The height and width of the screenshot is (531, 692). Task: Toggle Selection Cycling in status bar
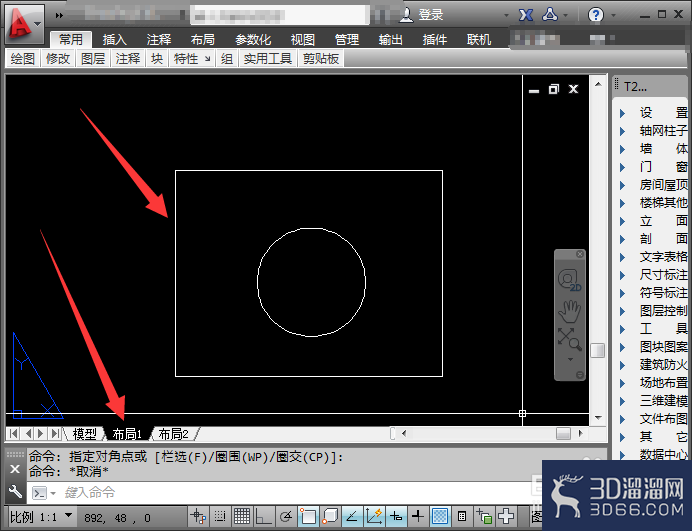[x=484, y=516]
